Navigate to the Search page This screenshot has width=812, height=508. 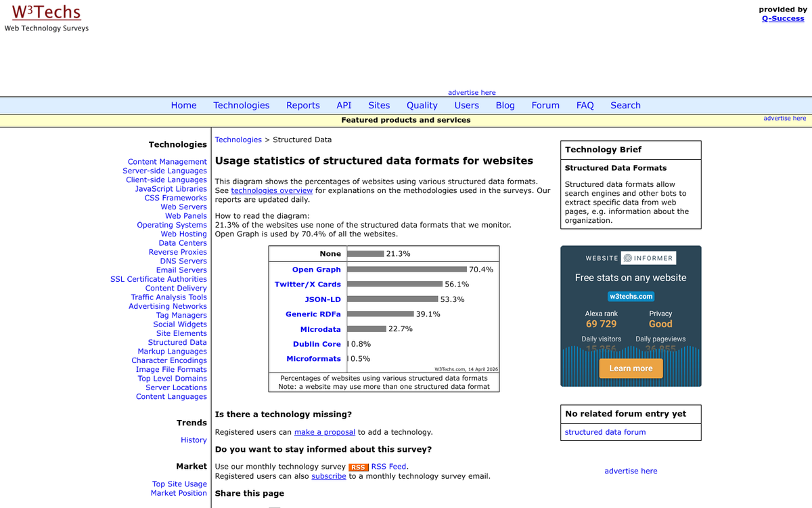pyautogui.click(x=625, y=105)
